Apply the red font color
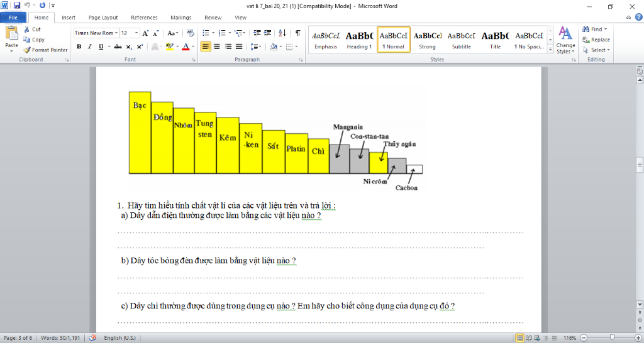The image size is (644, 343). (x=186, y=46)
